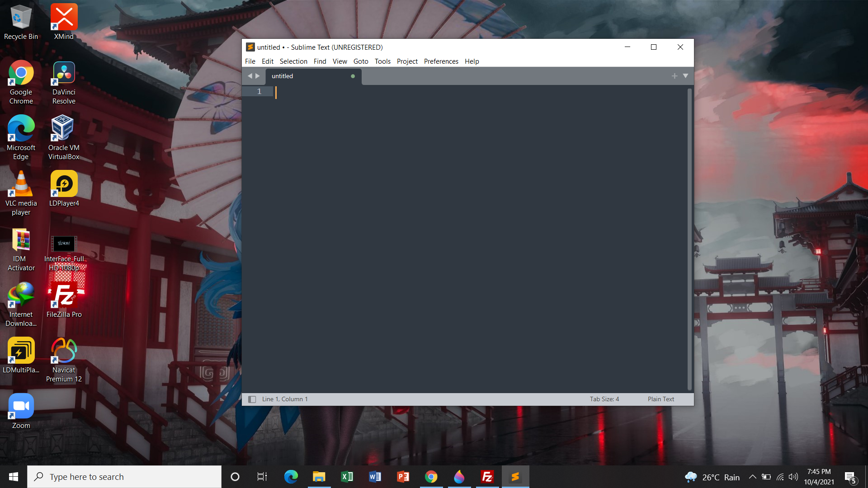The width and height of the screenshot is (868, 488).
Task: Click the vertical scrollbar in editor
Action: point(689,239)
